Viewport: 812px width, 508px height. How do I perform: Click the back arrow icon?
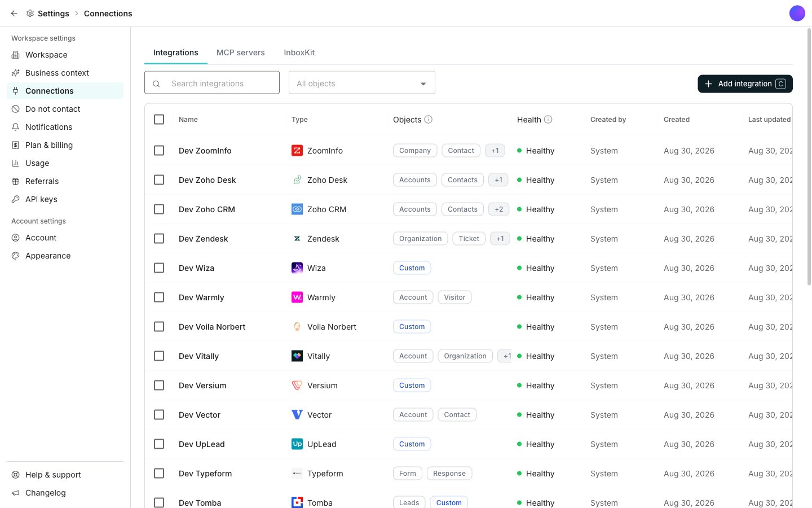coord(14,14)
